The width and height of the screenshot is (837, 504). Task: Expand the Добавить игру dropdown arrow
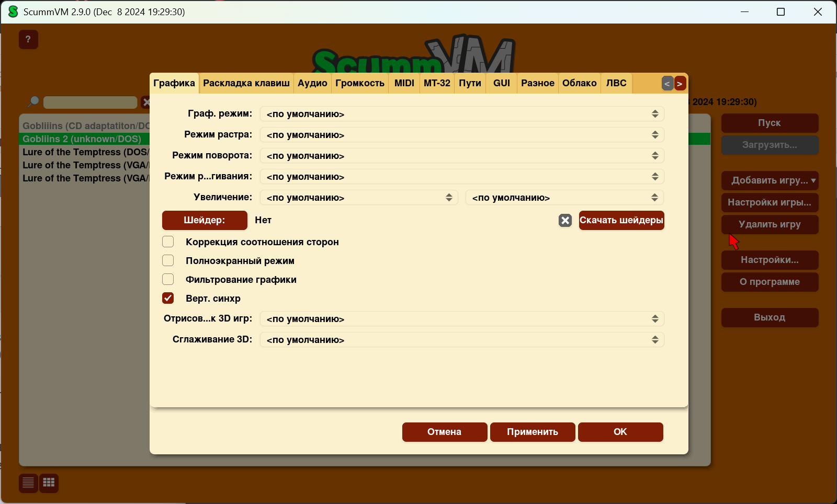click(x=813, y=180)
